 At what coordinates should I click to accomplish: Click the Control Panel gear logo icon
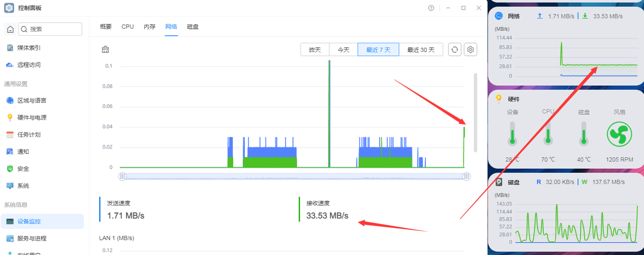pos(9,8)
